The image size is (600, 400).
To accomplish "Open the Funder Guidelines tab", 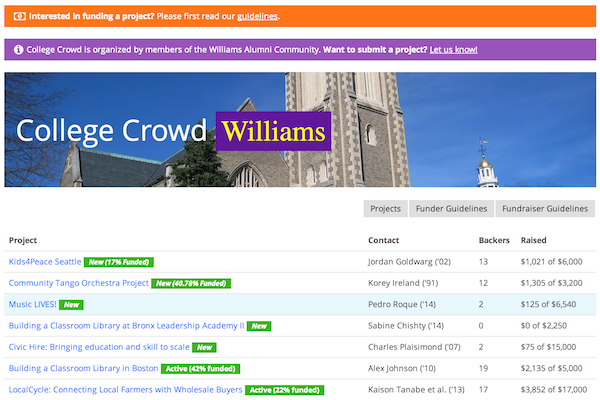I will click(452, 209).
